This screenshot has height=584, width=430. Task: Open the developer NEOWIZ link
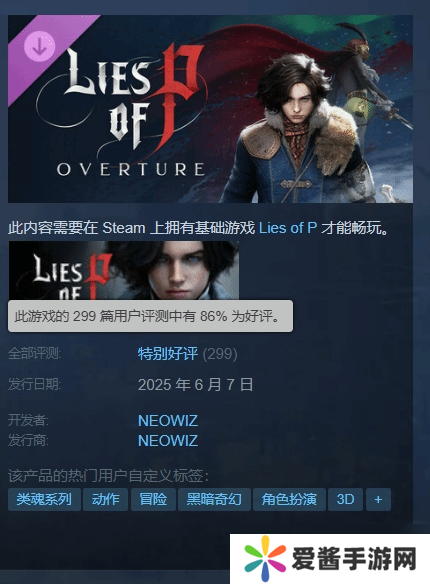point(168,420)
